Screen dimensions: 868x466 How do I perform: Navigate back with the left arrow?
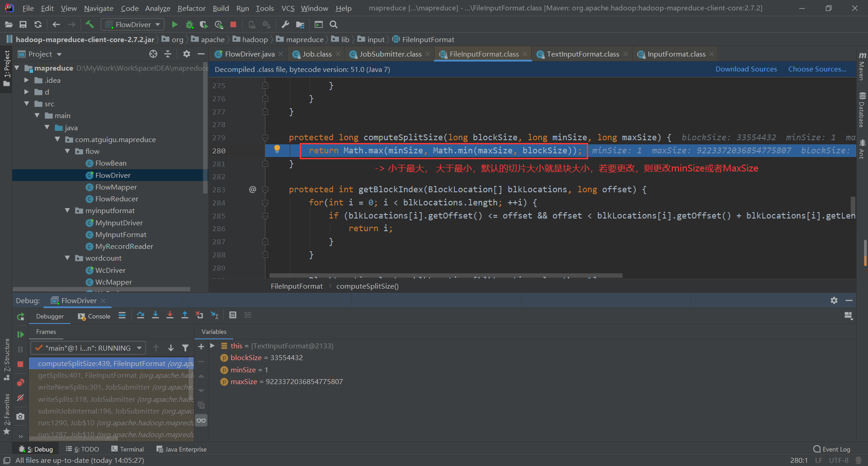[56, 24]
